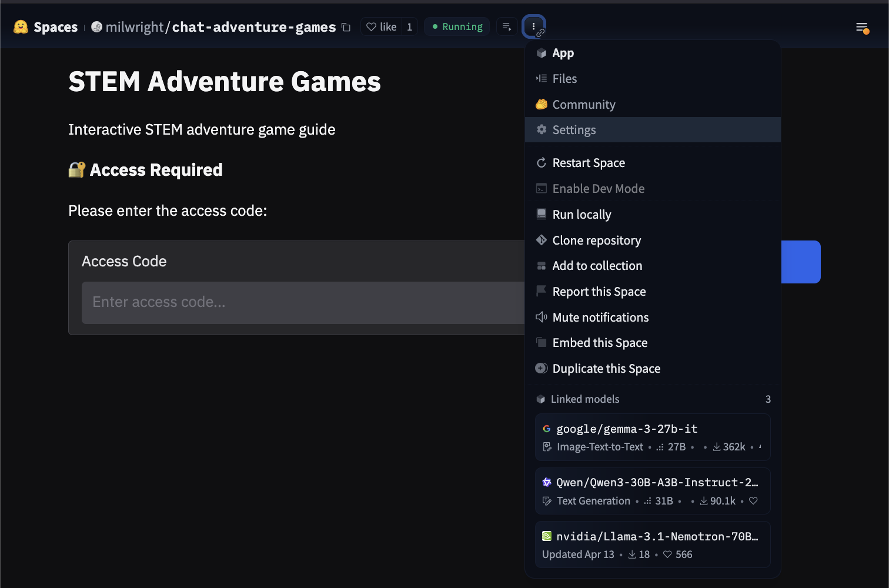The width and height of the screenshot is (889, 588).
Task: Toggle Mute notifications for this Space
Action: [600, 317]
